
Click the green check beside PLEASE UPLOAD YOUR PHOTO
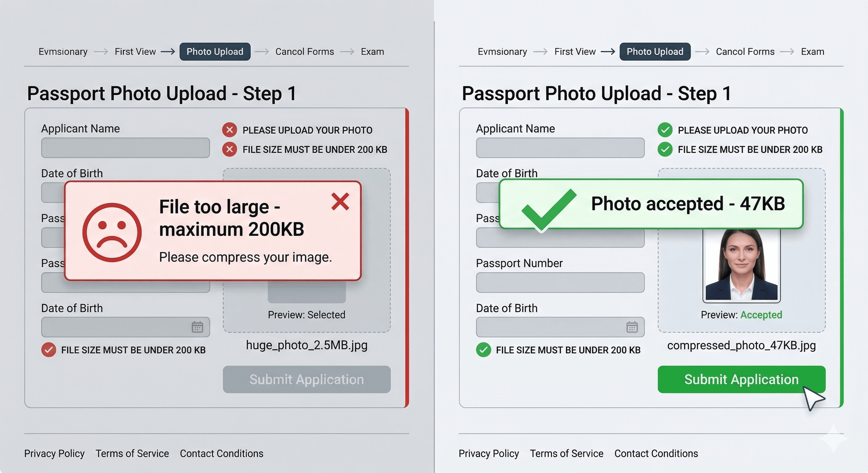[x=665, y=130]
